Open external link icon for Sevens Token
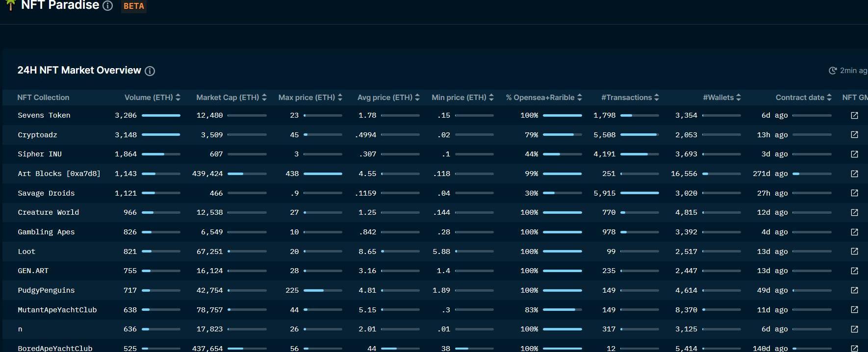 pos(854,115)
